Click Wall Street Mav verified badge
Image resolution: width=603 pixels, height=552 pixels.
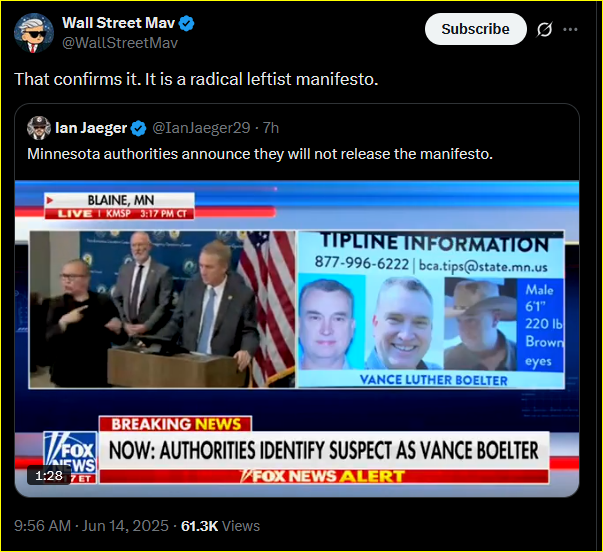click(187, 23)
